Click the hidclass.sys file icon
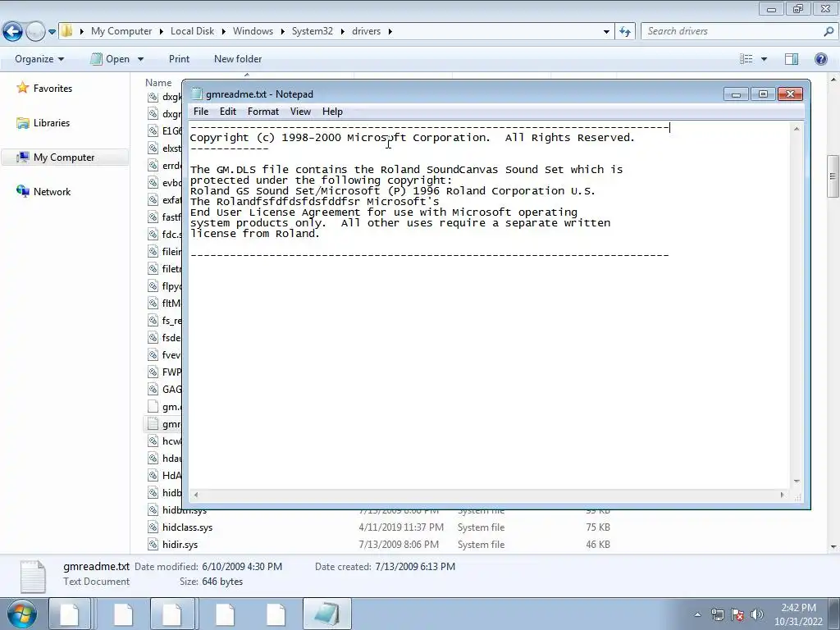 153,527
